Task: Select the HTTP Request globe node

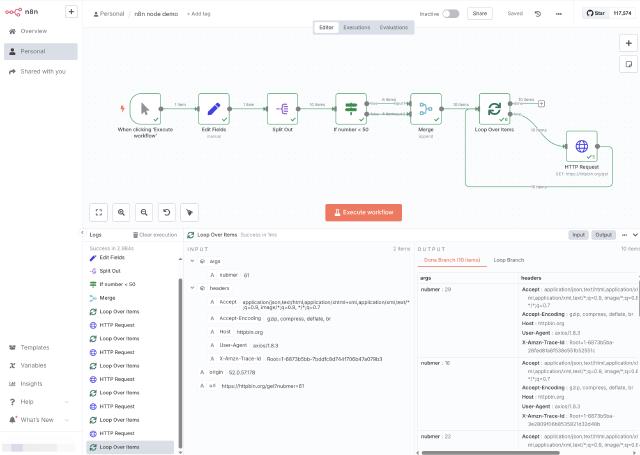Action: [581, 149]
